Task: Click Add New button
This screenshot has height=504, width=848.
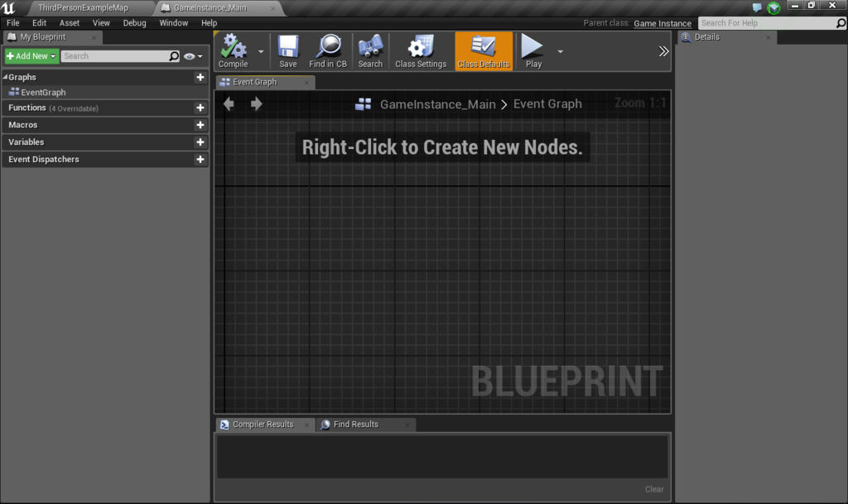Action: point(31,56)
